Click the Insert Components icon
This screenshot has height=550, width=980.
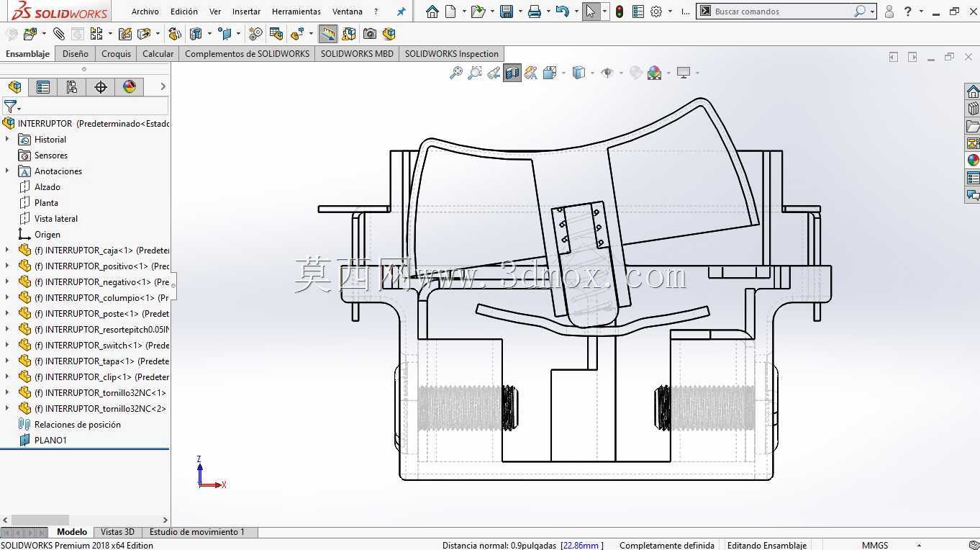tap(30, 34)
